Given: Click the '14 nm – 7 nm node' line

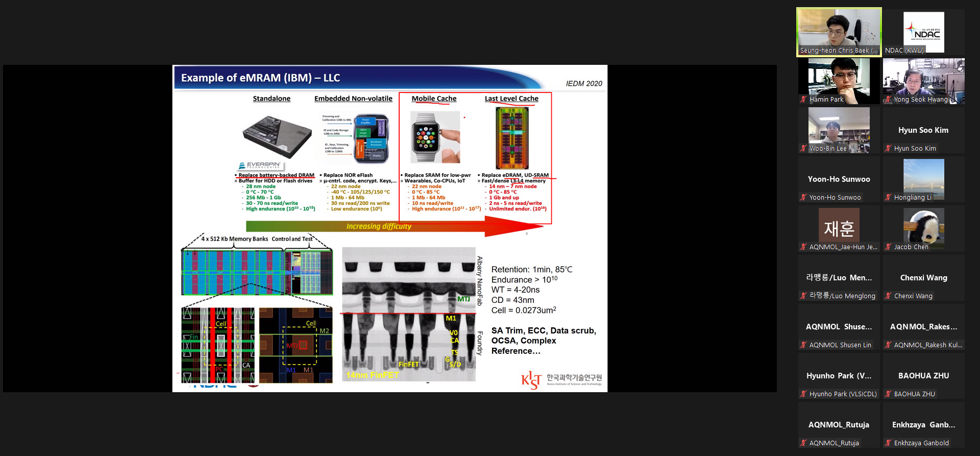Looking at the screenshot, I should click(x=513, y=186).
